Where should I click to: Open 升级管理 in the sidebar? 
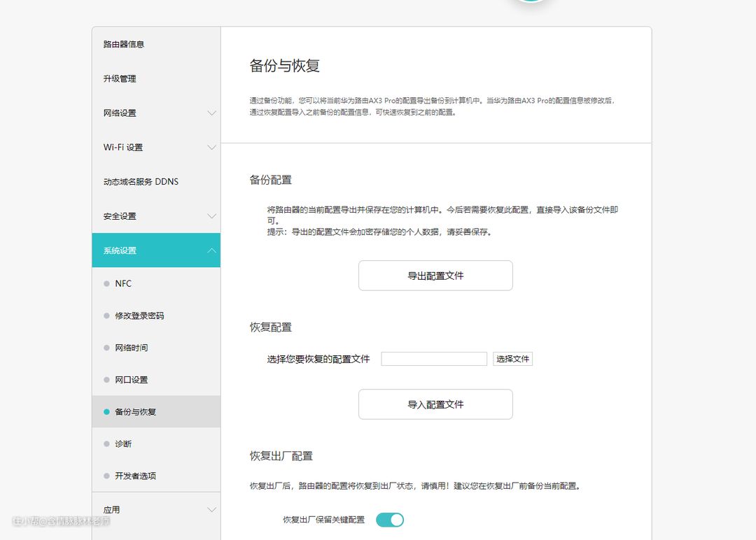120,79
